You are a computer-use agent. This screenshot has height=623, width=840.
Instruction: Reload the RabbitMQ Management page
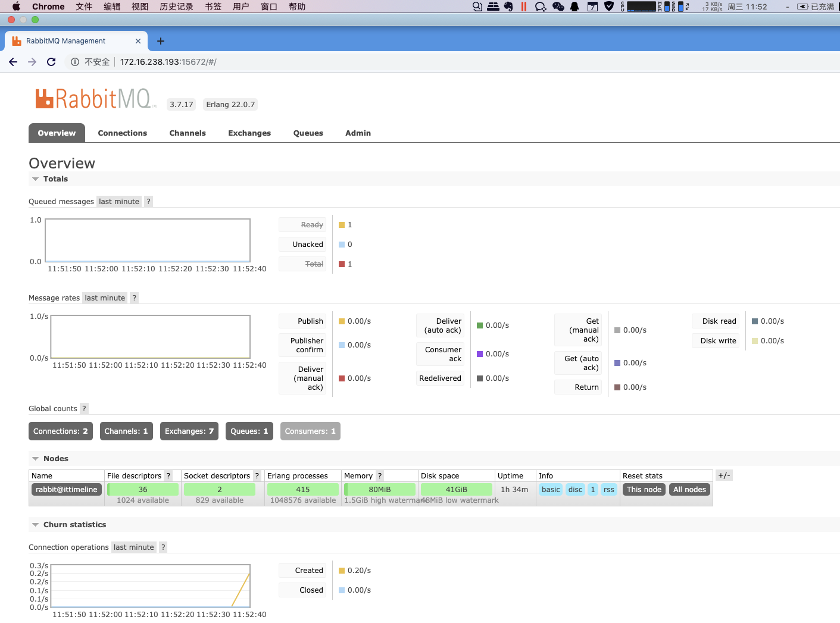(x=51, y=62)
